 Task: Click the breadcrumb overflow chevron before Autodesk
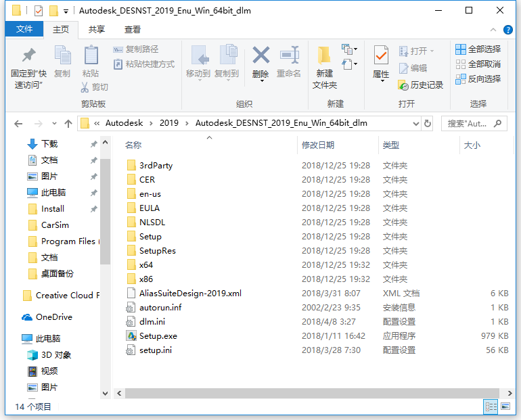[97, 124]
